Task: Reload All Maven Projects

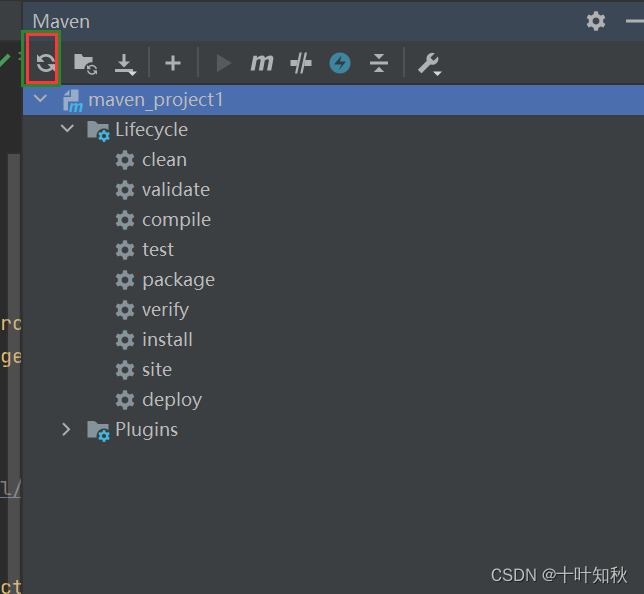Action: click(45, 63)
